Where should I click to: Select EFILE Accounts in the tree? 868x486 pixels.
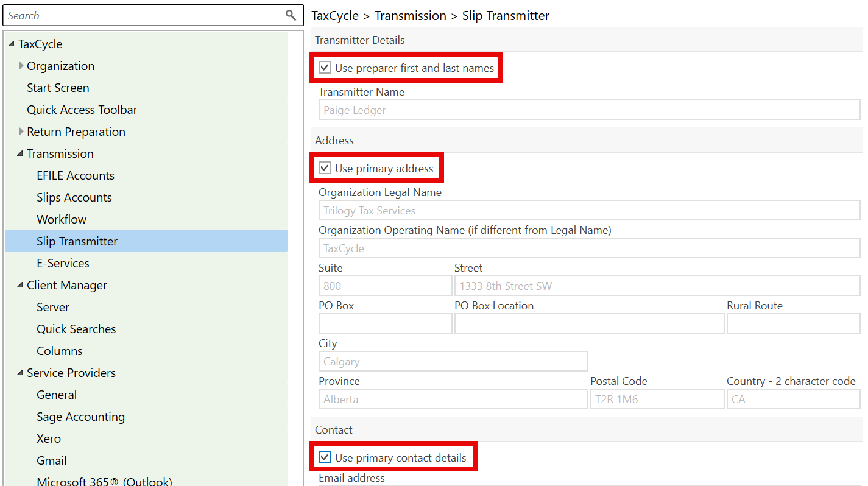point(76,175)
